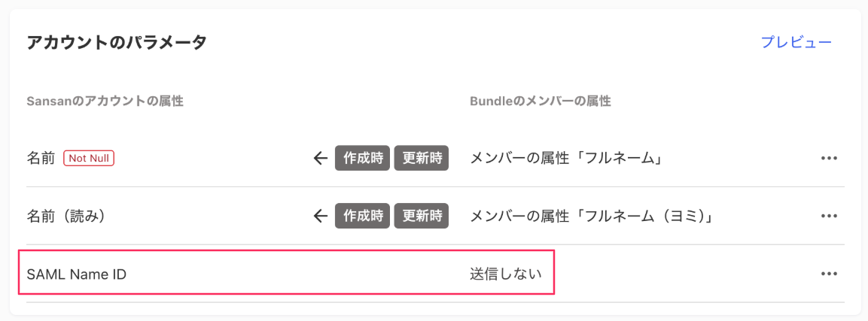
Task: Click the 名前 attribute label
Action: 41,158
